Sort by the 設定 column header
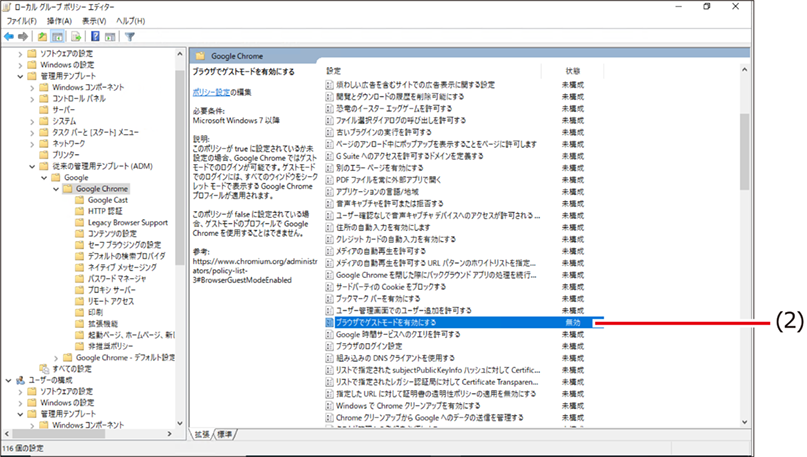Viewport: 807px width, 457px height. tap(334, 71)
